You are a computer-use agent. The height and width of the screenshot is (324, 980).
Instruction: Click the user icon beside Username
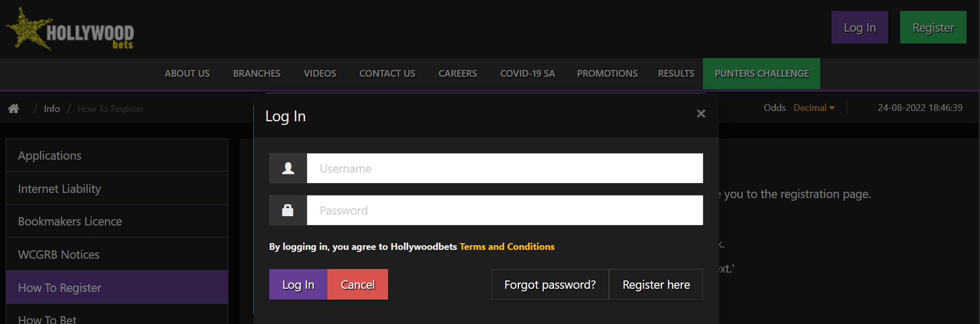[x=288, y=168]
